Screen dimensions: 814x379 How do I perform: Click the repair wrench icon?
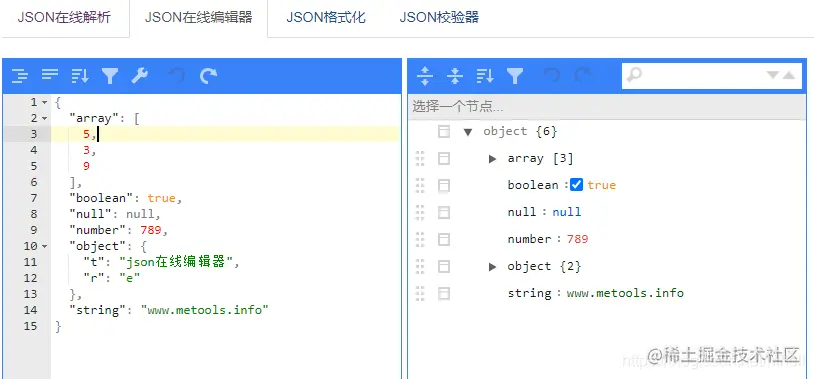pyautogui.click(x=140, y=76)
